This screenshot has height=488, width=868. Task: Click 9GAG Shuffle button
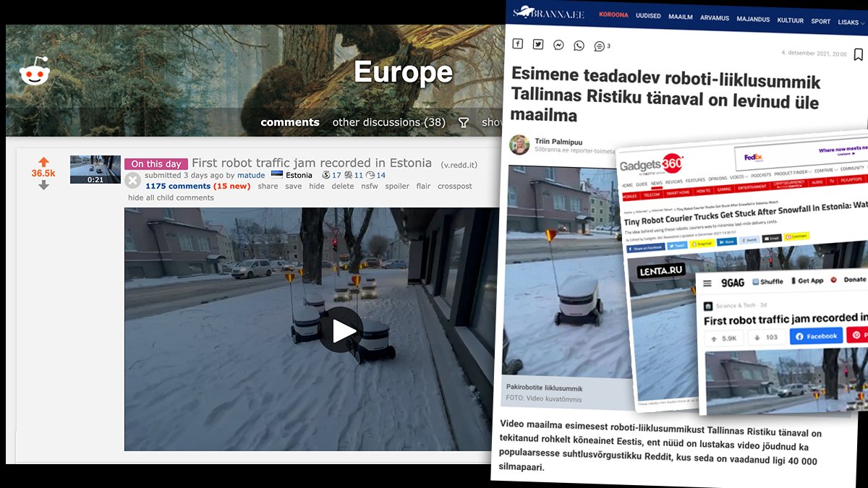pyautogui.click(x=767, y=281)
